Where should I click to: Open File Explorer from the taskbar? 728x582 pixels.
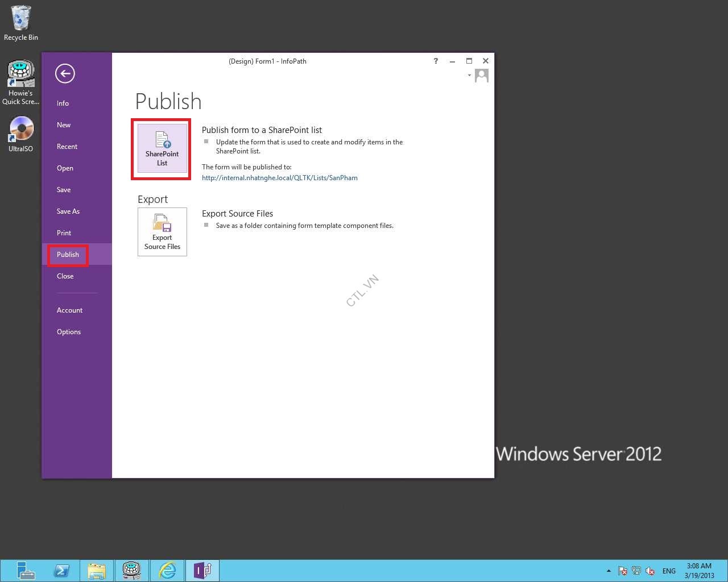click(x=97, y=570)
